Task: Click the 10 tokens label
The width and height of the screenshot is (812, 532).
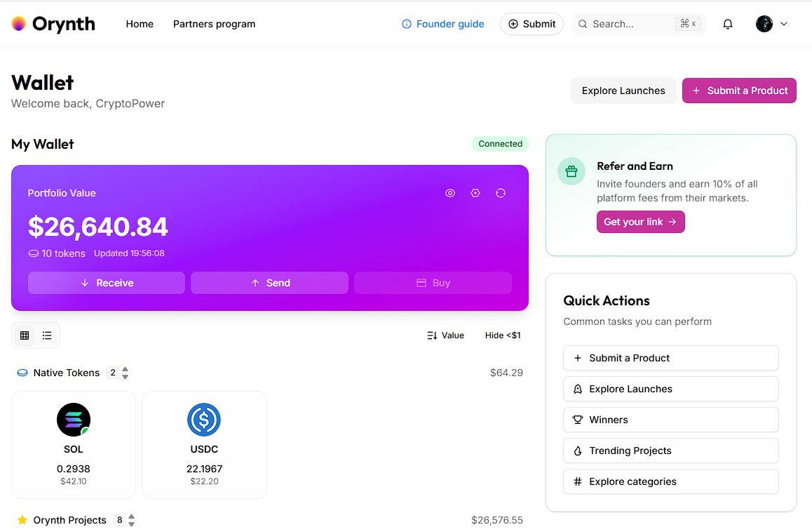Action: click(x=57, y=253)
